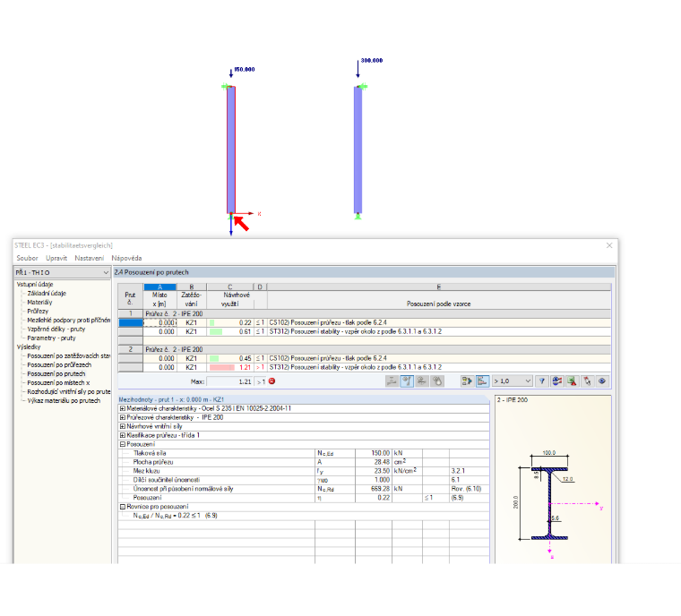Select member row 1 header cell
The width and height of the screenshot is (681, 616).
click(x=130, y=314)
